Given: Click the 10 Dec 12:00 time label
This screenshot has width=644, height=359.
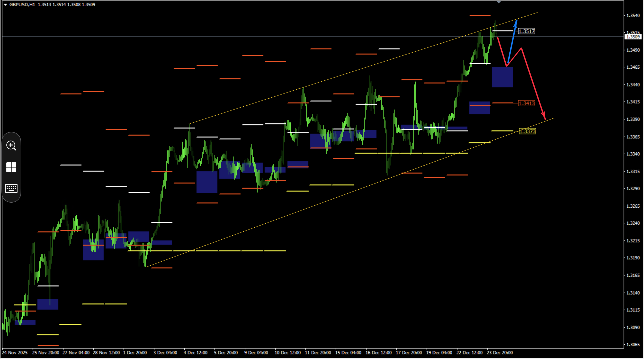Looking at the screenshot, I should tap(288, 352).
